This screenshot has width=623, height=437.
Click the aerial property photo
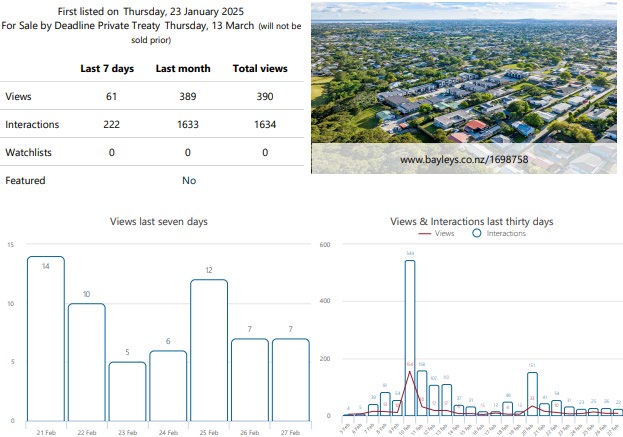pyautogui.click(x=464, y=75)
